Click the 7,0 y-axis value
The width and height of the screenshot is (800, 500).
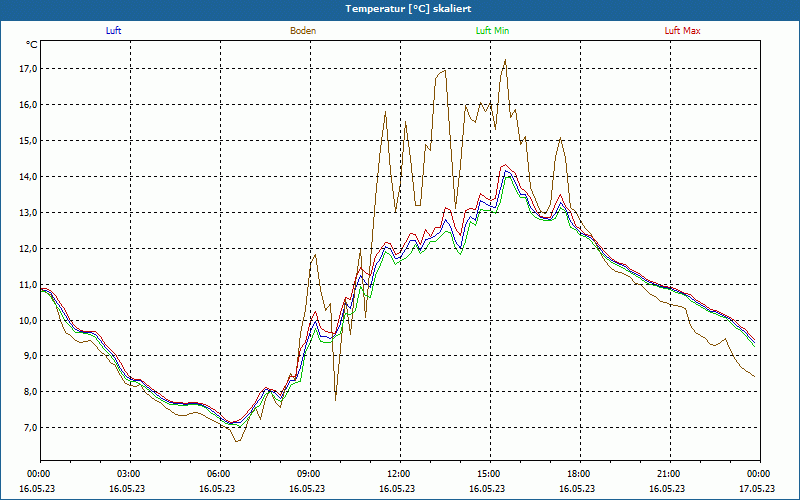click(31, 428)
